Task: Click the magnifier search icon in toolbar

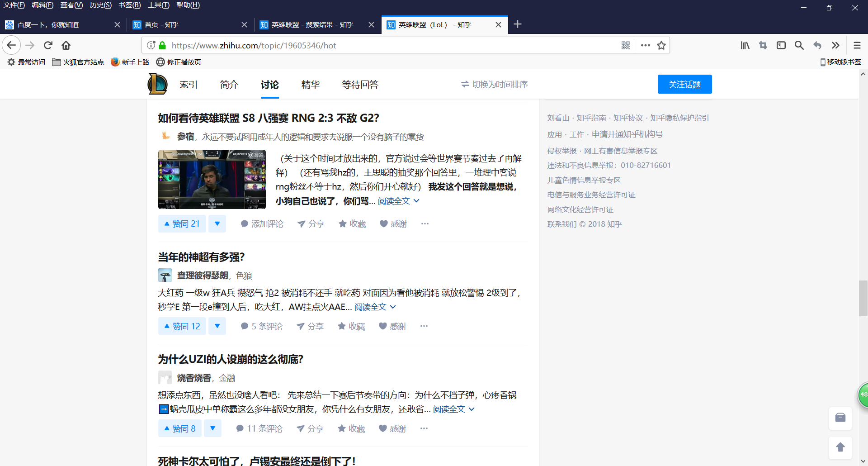Action: [799, 45]
